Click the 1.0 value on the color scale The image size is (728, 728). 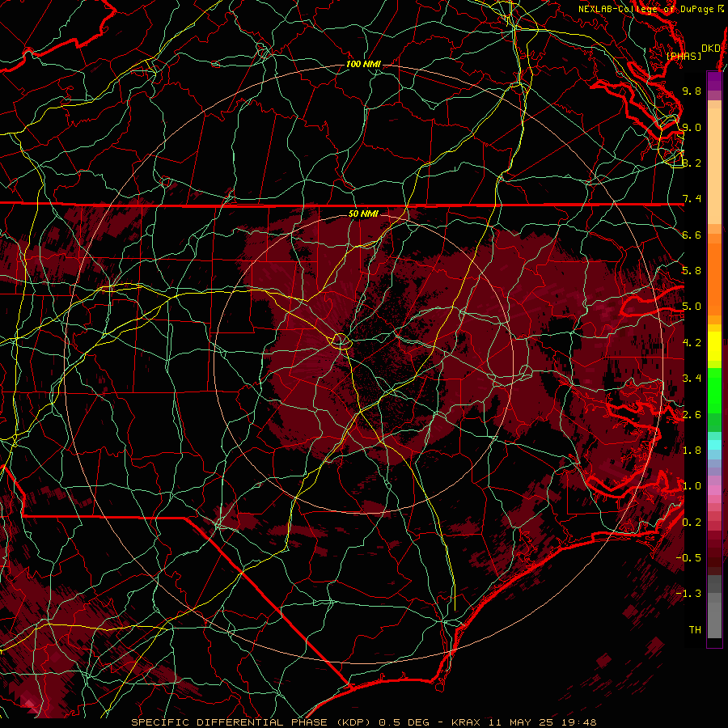point(692,486)
